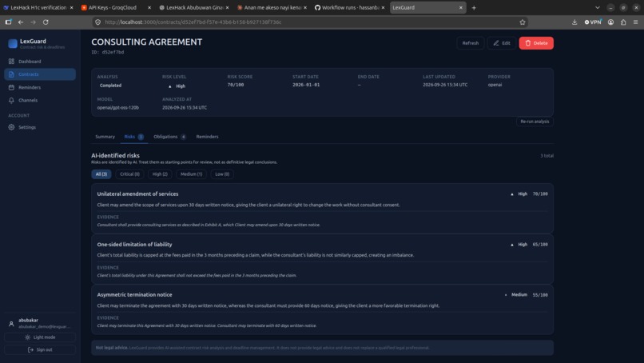Switch to API Keys - GroqCloud tab
This screenshot has height=363, width=644.
(117, 7)
